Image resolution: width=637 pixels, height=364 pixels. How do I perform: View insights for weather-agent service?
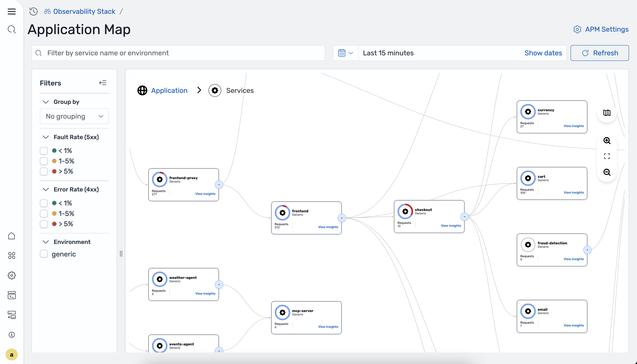pos(205,293)
